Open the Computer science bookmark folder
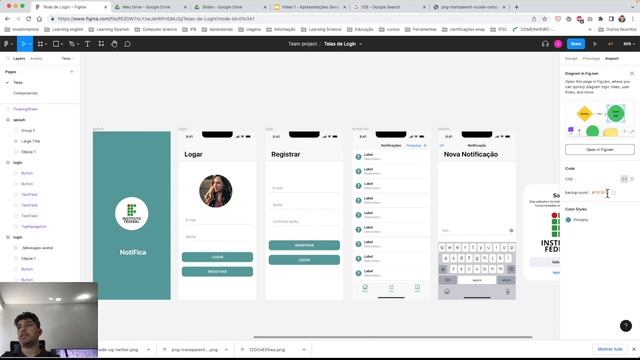 coord(156,29)
